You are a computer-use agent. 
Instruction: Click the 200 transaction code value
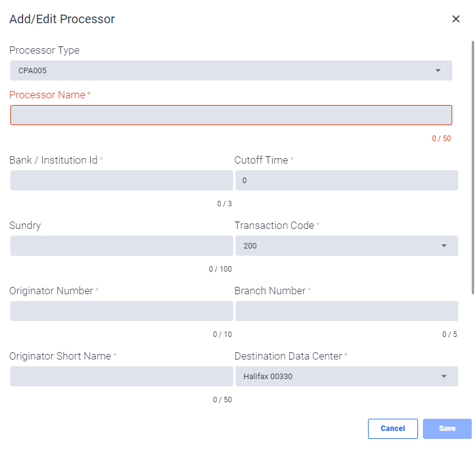(x=250, y=245)
